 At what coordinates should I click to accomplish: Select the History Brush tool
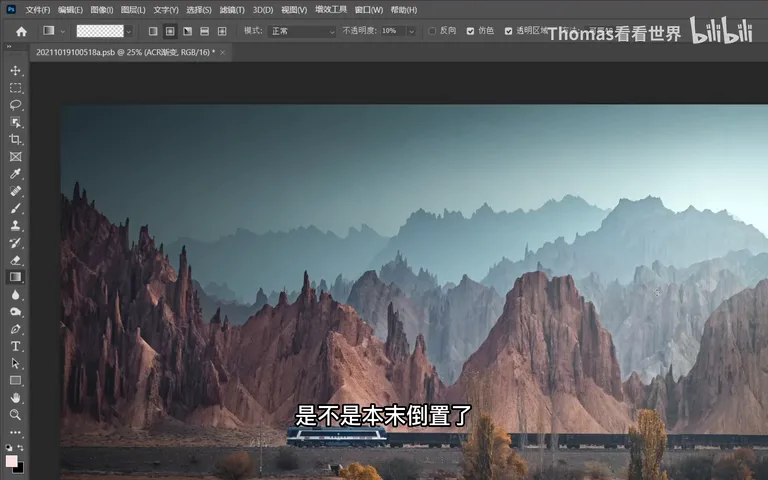(x=15, y=242)
